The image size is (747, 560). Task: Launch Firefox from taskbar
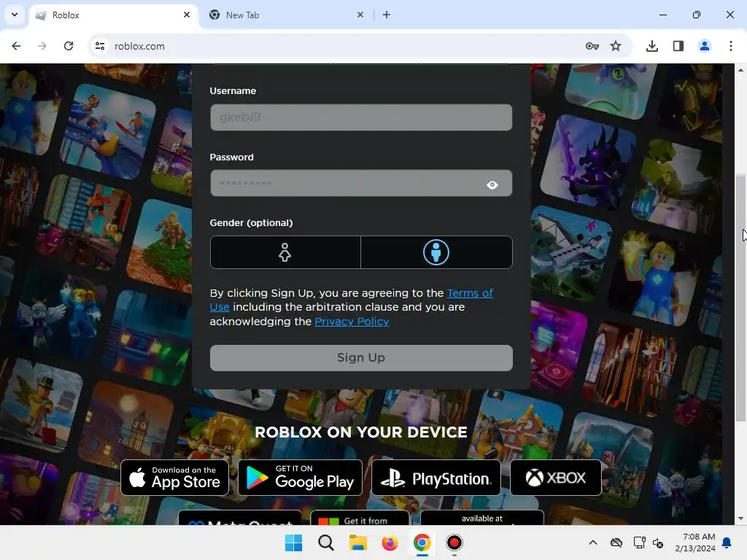(x=390, y=542)
